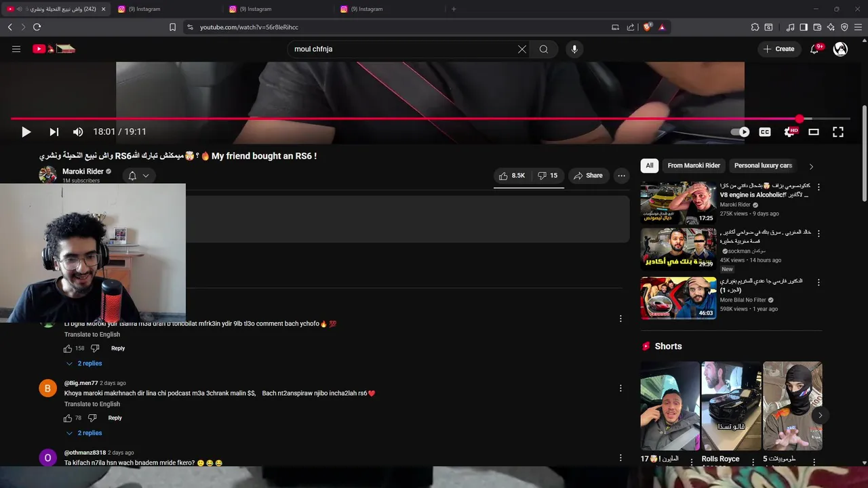
Task: Open action menu for @othmanz8318's comment
Action: [620, 458]
